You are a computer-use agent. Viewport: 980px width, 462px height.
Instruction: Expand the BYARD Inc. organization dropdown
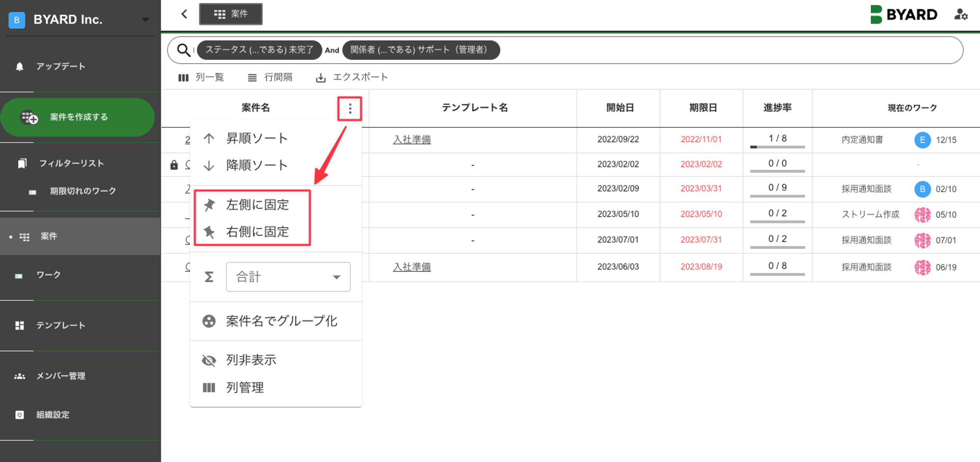point(145,20)
